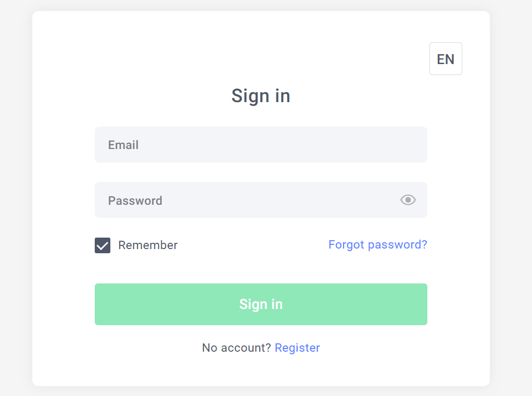Click the "No account?" text
The width and height of the screenshot is (532, 396).
tap(236, 348)
